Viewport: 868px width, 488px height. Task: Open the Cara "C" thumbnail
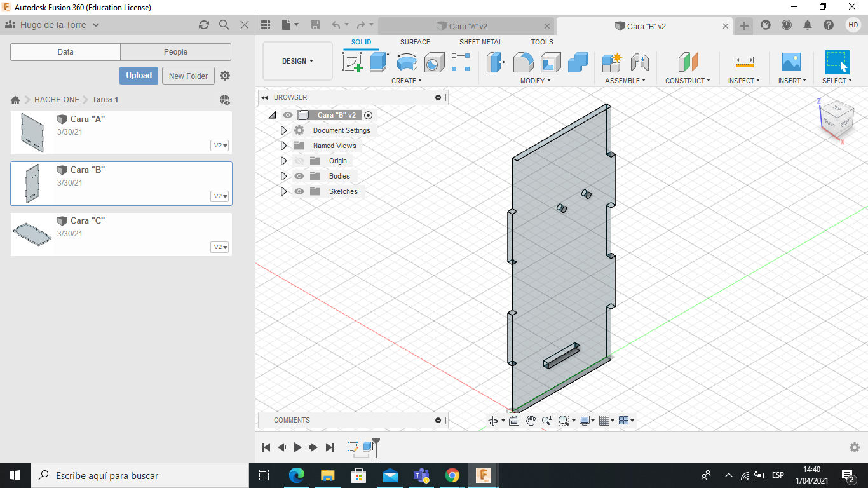click(32, 234)
